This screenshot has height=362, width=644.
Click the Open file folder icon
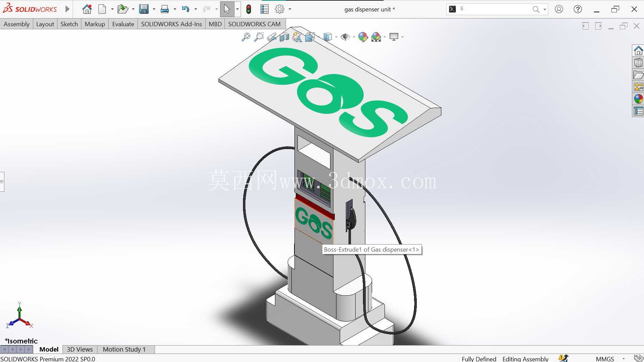coord(123,9)
